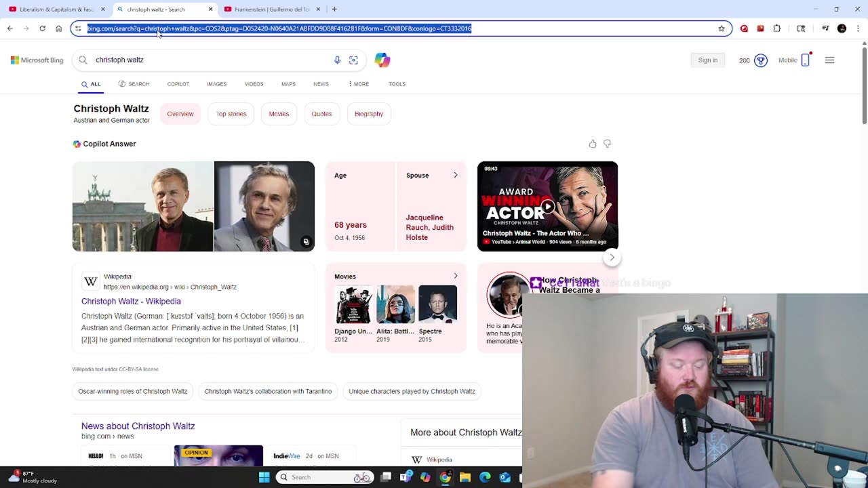Open the Mobile phone icon

click(x=806, y=60)
